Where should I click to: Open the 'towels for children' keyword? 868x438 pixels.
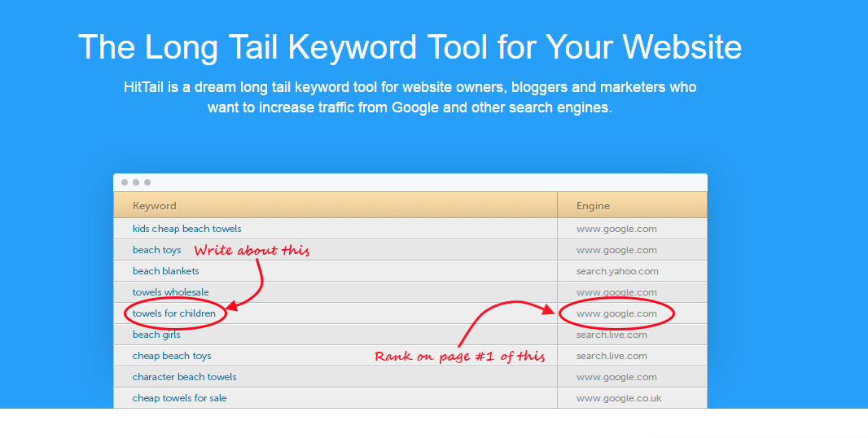coord(173,313)
